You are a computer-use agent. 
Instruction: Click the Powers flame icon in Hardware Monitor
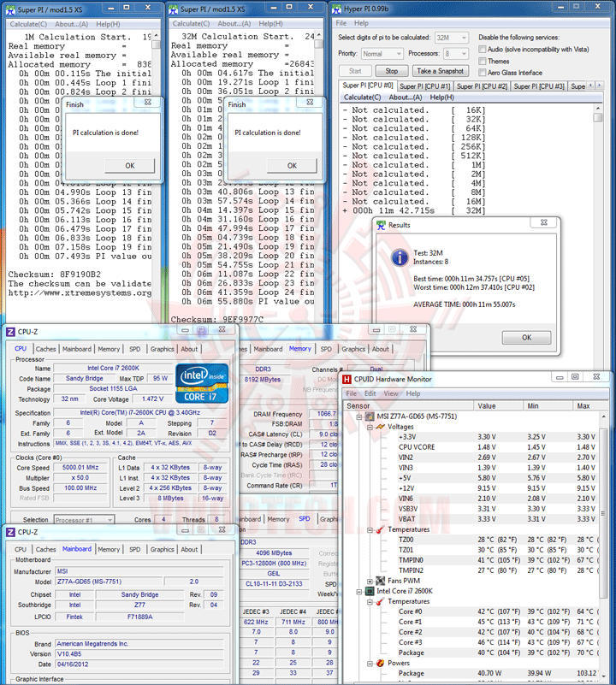[381, 663]
